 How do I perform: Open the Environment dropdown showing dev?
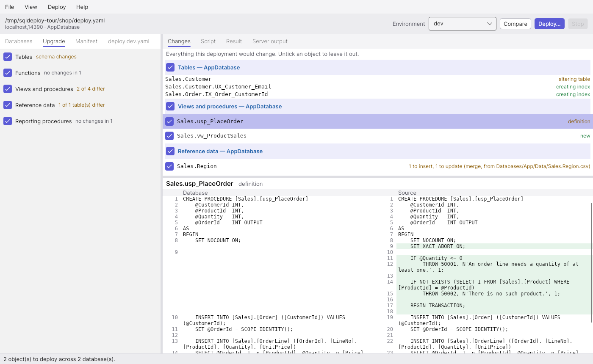tap(463, 24)
